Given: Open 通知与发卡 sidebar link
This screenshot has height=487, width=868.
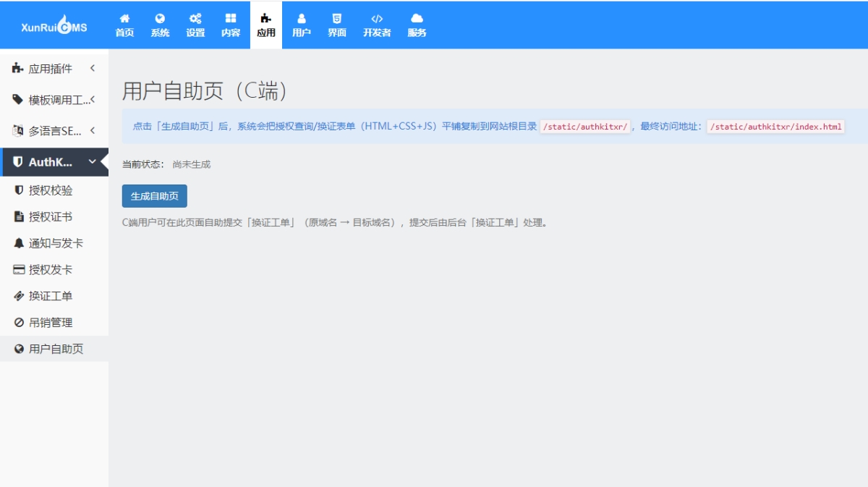Looking at the screenshot, I should 54,243.
